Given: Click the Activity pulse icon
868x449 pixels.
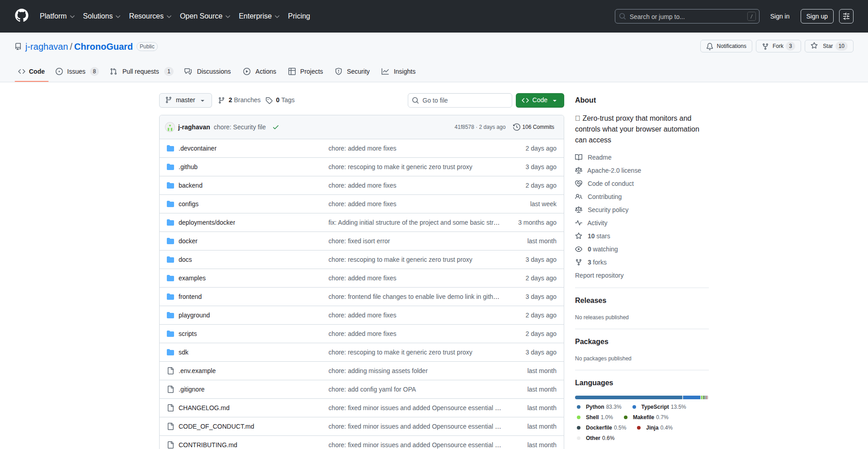Looking at the screenshot, I should [579, 222].
